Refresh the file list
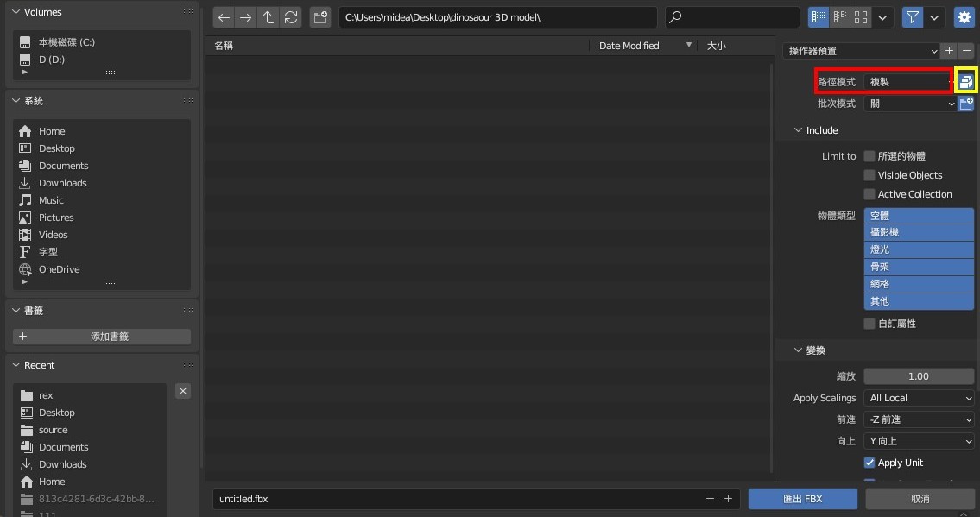Image resolution: width=980 pixels, height=517 pixels. (x=291, y=17)
